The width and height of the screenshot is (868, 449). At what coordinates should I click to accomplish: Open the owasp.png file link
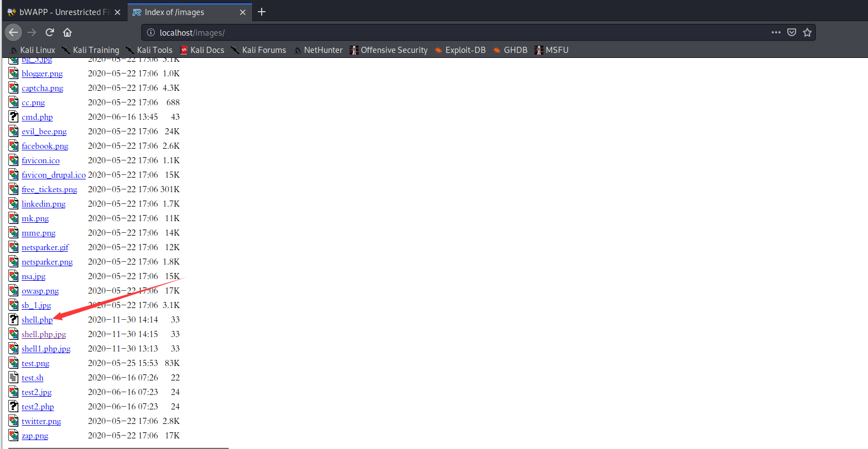(x=40, y=291)
